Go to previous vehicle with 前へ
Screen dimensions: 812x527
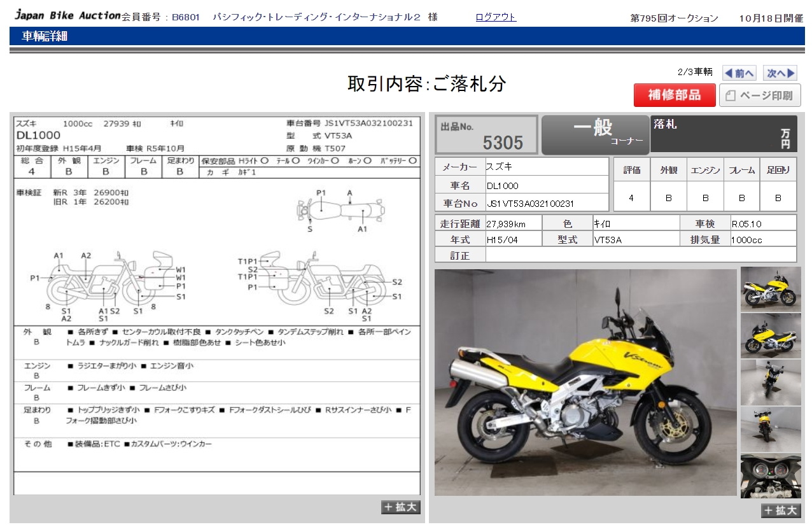pyautogui.click(x=739, y=73)
